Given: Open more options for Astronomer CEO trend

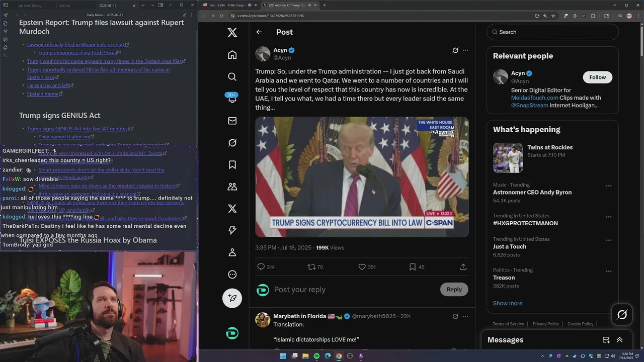Looking at the screenshot, I should 608,186.
